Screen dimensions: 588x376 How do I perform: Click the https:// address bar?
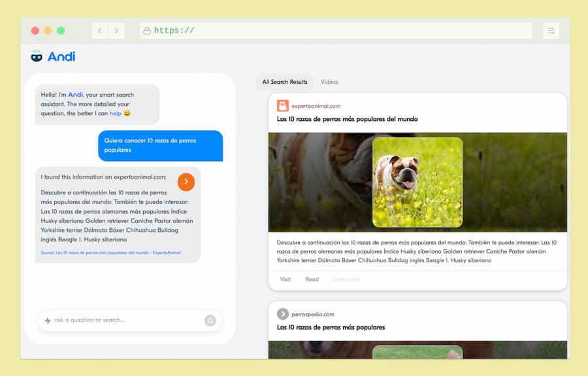[x=336, y=31]
